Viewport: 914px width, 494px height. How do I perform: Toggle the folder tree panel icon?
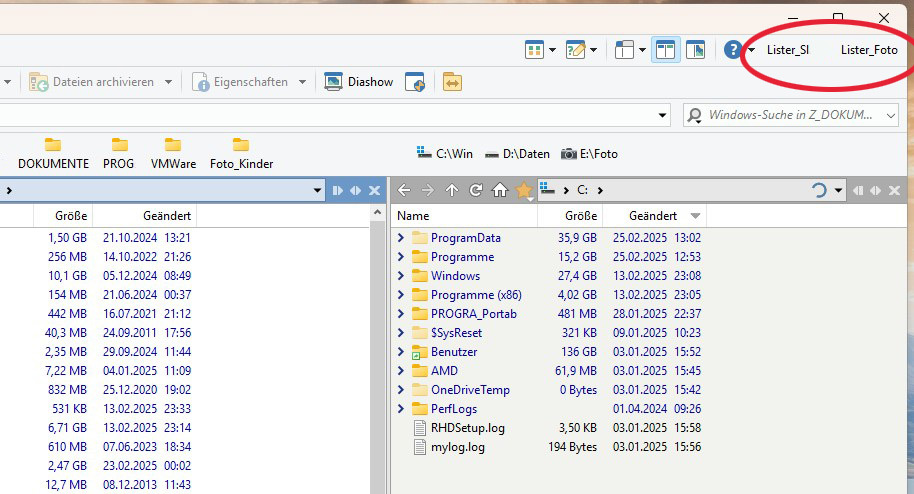pyautogui.click(x=695, y=50)
